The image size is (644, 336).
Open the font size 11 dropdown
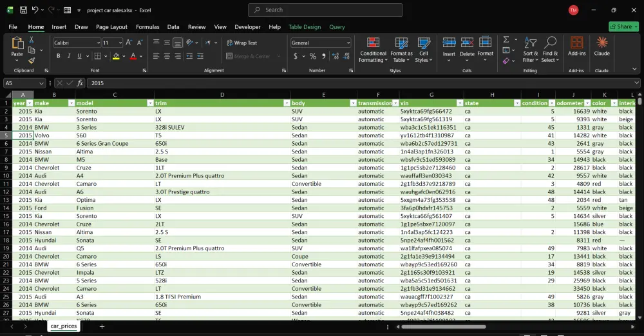(x=120, y=43)
